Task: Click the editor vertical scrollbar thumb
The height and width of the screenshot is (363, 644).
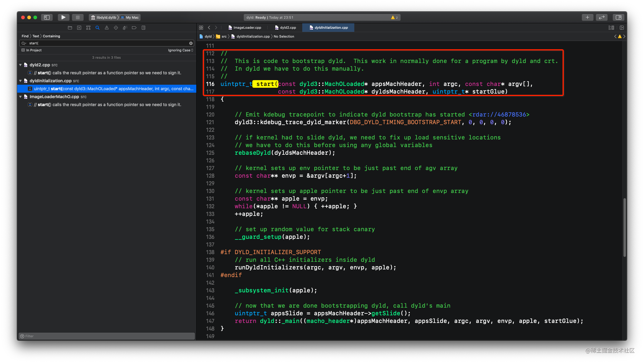Action: pos(624,228)
